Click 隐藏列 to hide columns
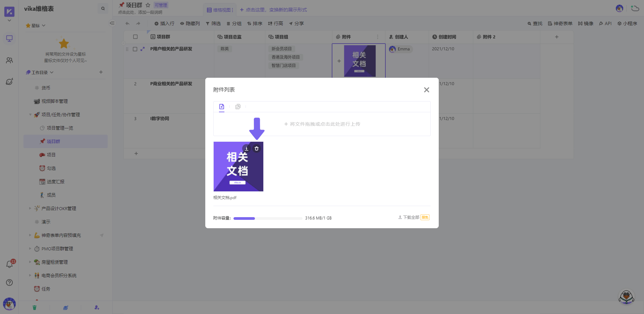This screenshot has width=644, height=314. tap(190, 23)
